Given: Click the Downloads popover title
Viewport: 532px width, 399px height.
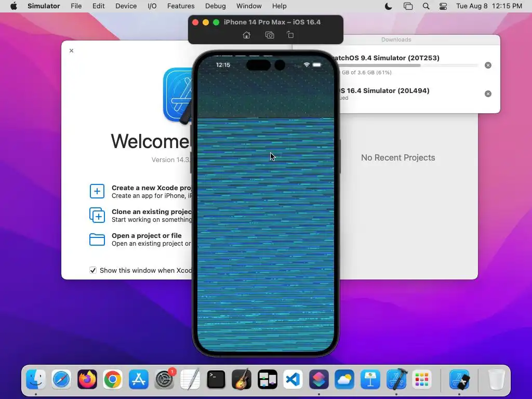Looking at the screenshot, I should 396,39.
